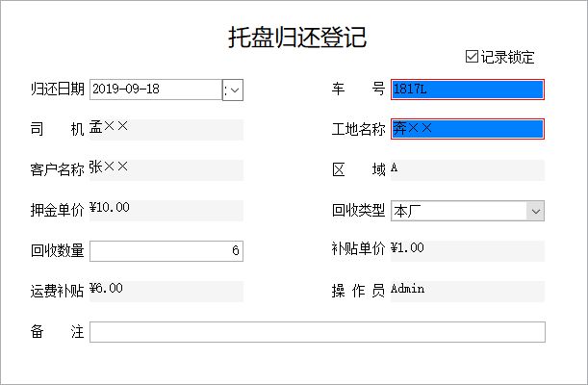
Task: Click the 归还日期 label
Action: point(58,90)
